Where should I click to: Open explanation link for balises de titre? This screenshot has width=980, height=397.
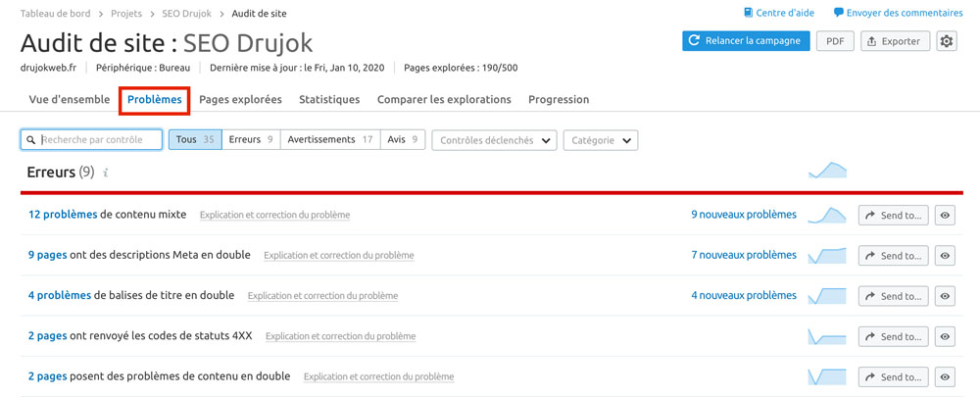(x=323, y=296)
